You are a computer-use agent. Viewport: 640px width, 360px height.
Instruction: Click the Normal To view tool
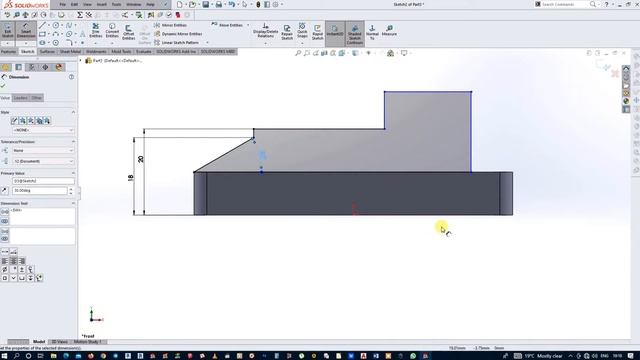tap(372, 31)
